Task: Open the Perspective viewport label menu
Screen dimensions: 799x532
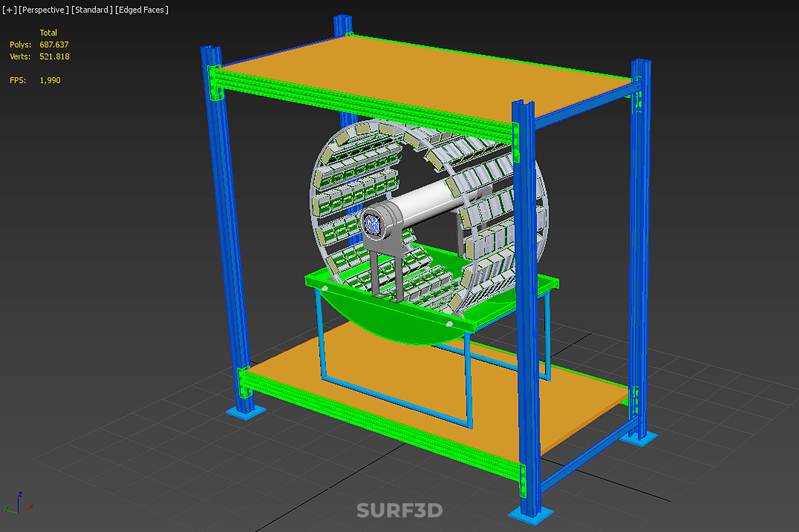Action: coord(44,10)
